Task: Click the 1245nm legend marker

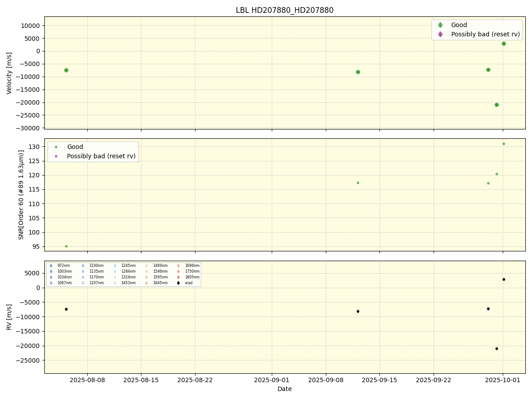Action: click(115, 266)
